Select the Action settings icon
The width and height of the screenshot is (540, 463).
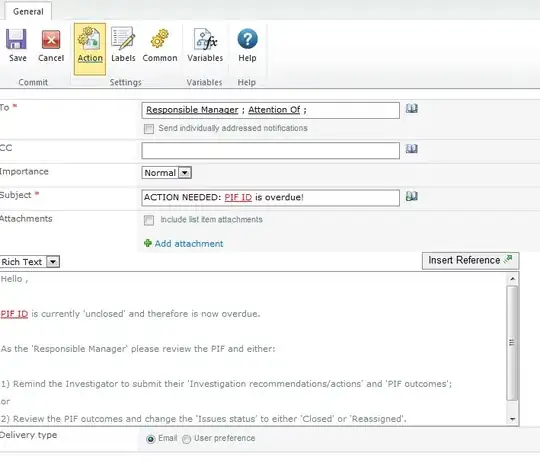click(89, 39)
